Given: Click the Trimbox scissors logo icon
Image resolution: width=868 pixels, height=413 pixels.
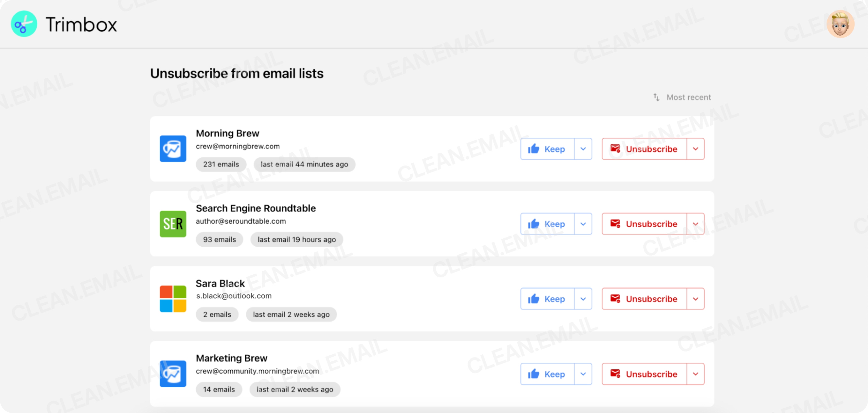Looking at the screenshot, I should click(24, 24).
